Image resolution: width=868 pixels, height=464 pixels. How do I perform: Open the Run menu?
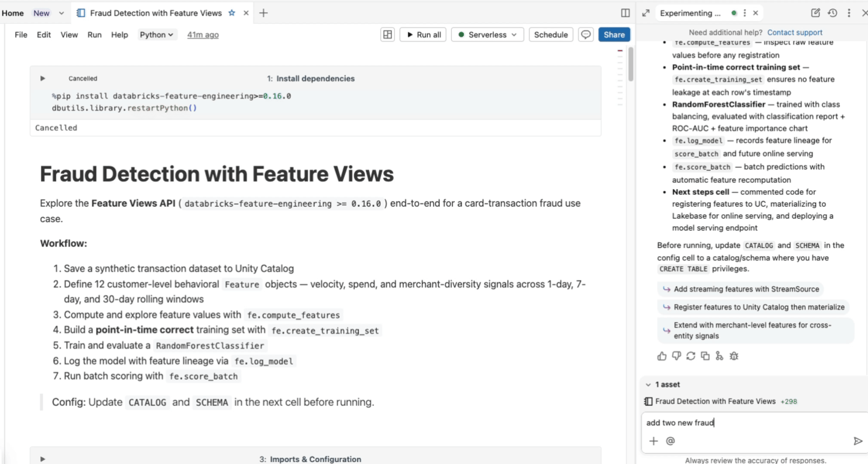click(95, 35)
